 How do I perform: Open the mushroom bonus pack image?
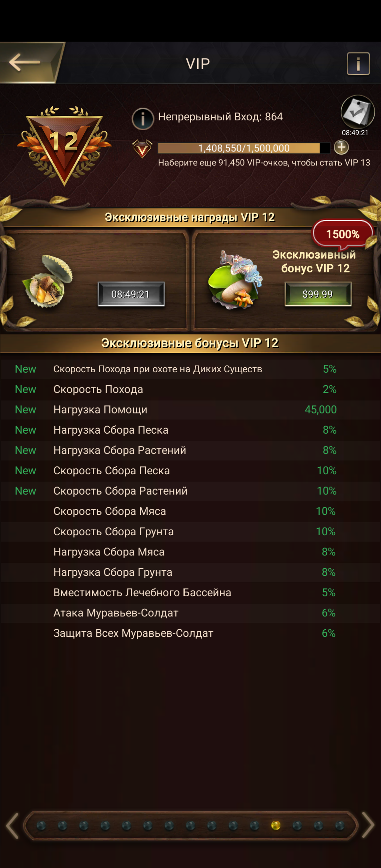point(235,280)
